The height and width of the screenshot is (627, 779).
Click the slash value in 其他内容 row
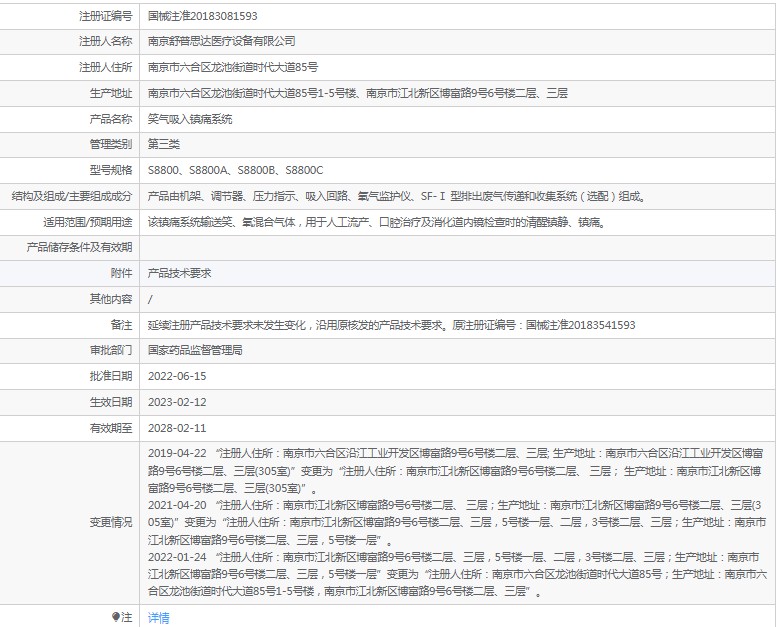pyautogui.click(x=150, y=299)
